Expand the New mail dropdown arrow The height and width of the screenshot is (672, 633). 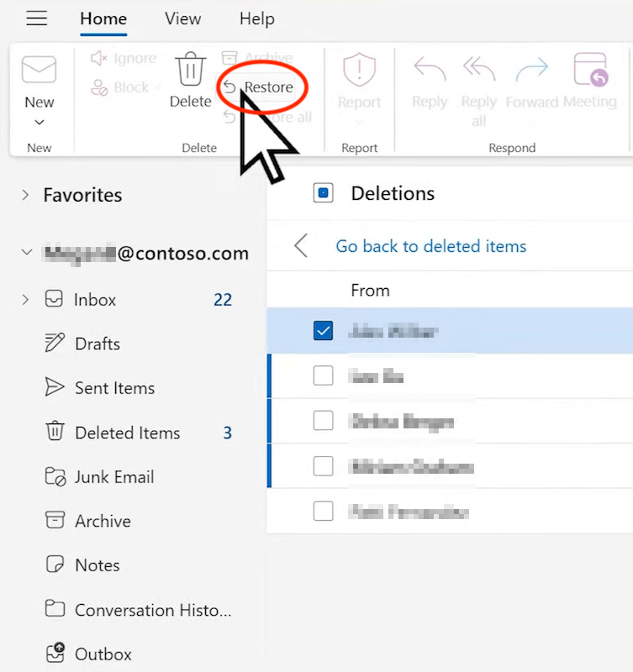[40, 122]
